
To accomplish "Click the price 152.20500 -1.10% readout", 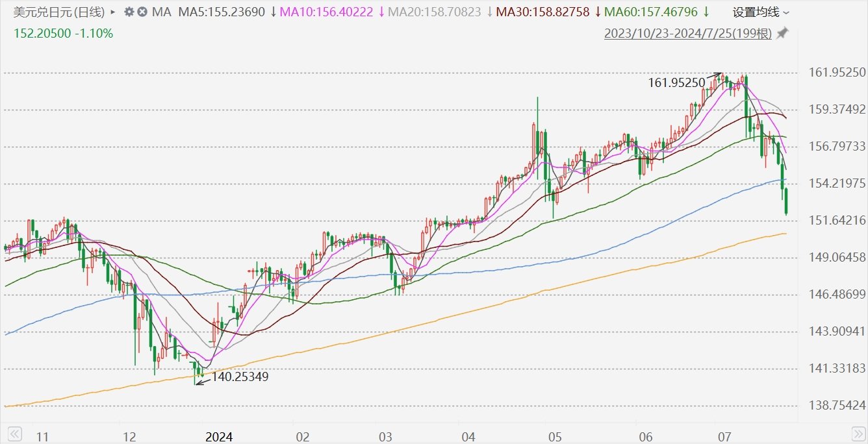I will pos(63,34).
